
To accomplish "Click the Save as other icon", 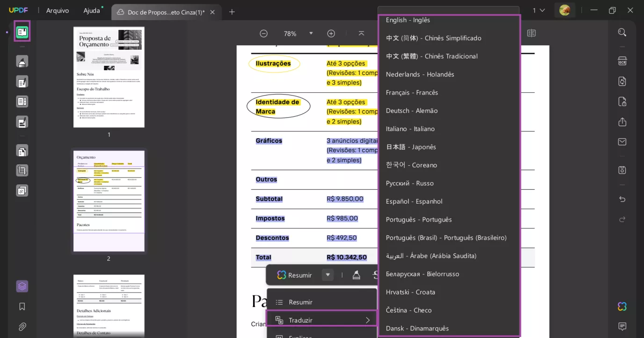I will click(x=622, y=170).
